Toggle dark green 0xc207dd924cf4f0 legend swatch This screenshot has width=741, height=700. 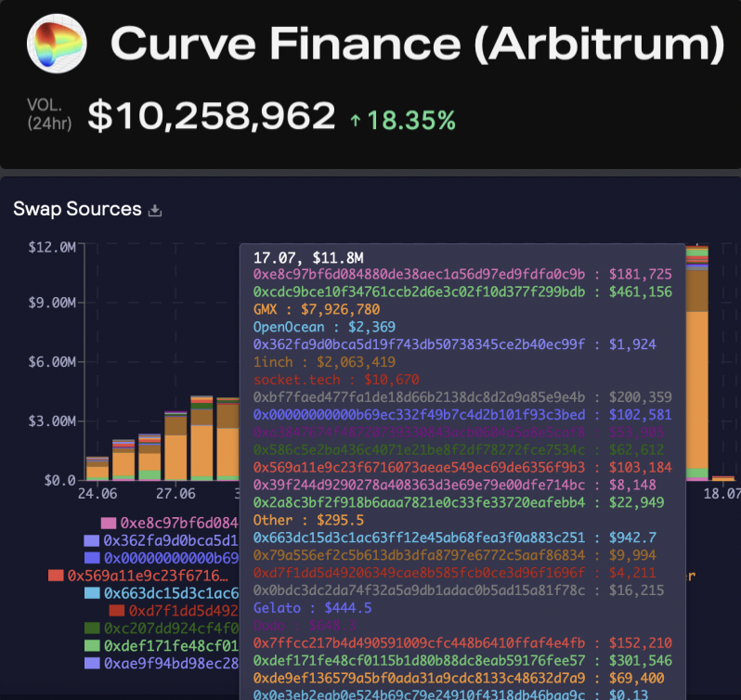tap(92, 629)
